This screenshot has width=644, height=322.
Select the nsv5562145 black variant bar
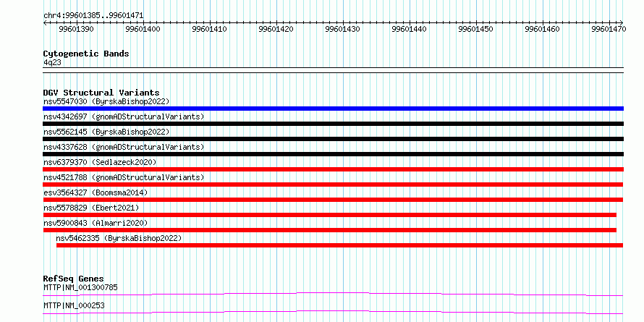point(333,139)
